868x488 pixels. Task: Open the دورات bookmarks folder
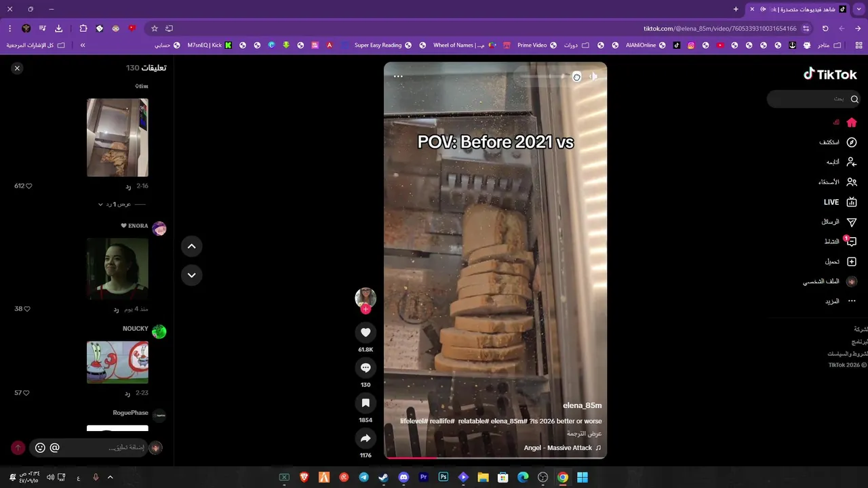[x=576, y=45]
